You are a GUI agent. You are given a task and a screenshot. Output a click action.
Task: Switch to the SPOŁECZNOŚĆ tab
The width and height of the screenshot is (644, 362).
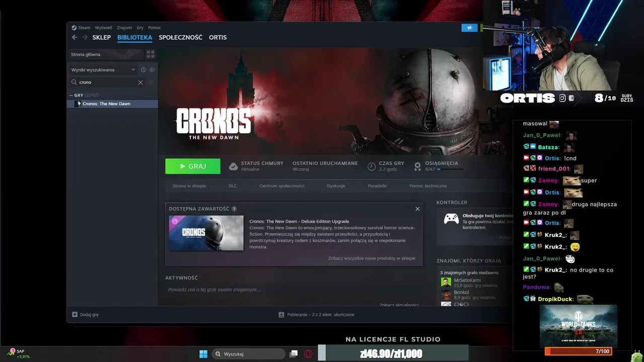click(181, 37)
